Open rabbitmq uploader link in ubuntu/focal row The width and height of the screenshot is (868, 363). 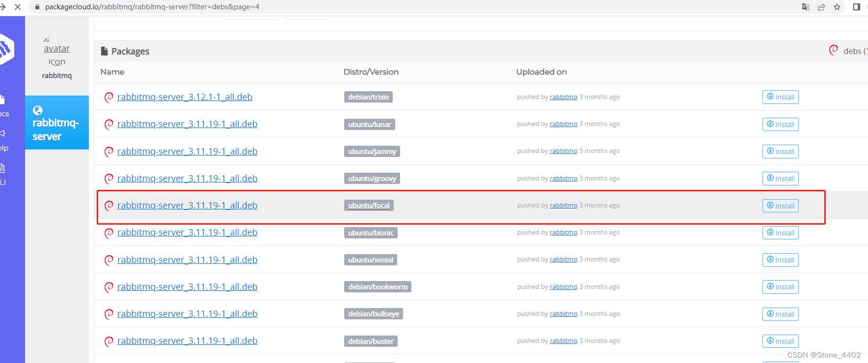(564, 206)
